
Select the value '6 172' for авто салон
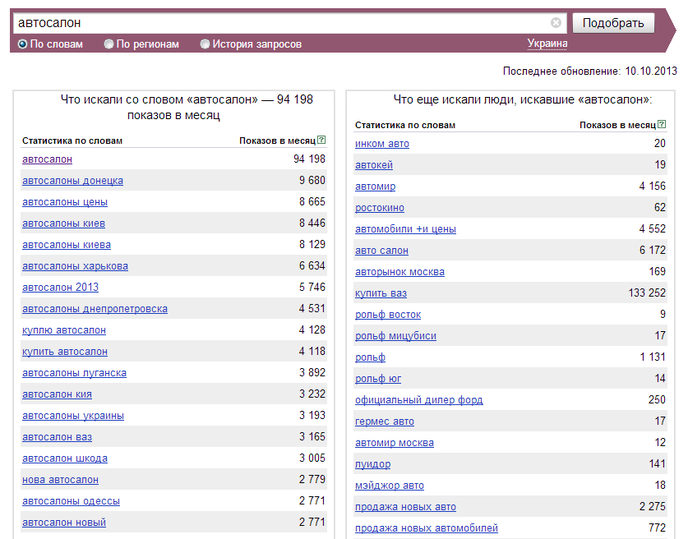coord(652,251)
